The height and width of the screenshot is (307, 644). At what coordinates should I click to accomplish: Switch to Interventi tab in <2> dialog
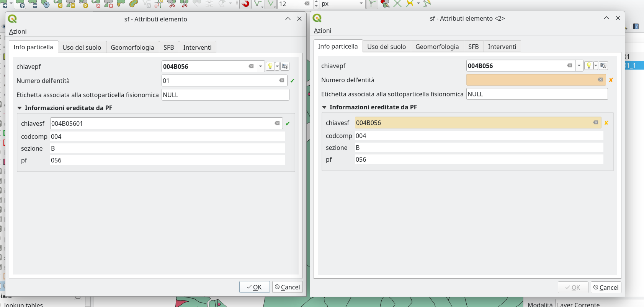pos(502,47)
